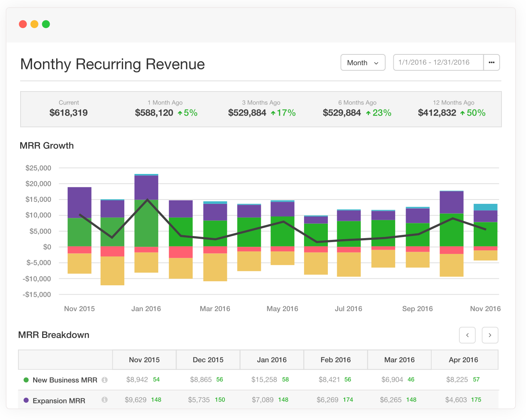Screen dimensions: 526x420
Task: Click the New Business cell $6,904
Action: click(x=392, y=380)
